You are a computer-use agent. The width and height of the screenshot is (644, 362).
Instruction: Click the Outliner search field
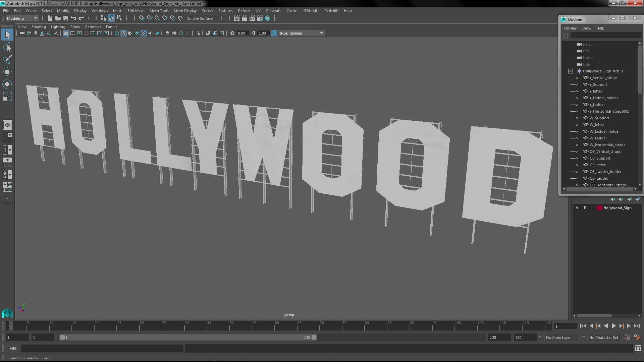606,36
